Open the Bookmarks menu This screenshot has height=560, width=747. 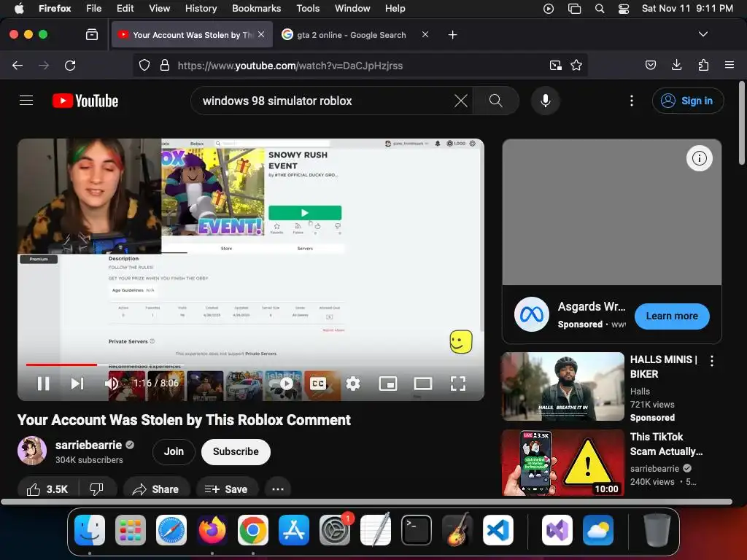pos(256,8)
